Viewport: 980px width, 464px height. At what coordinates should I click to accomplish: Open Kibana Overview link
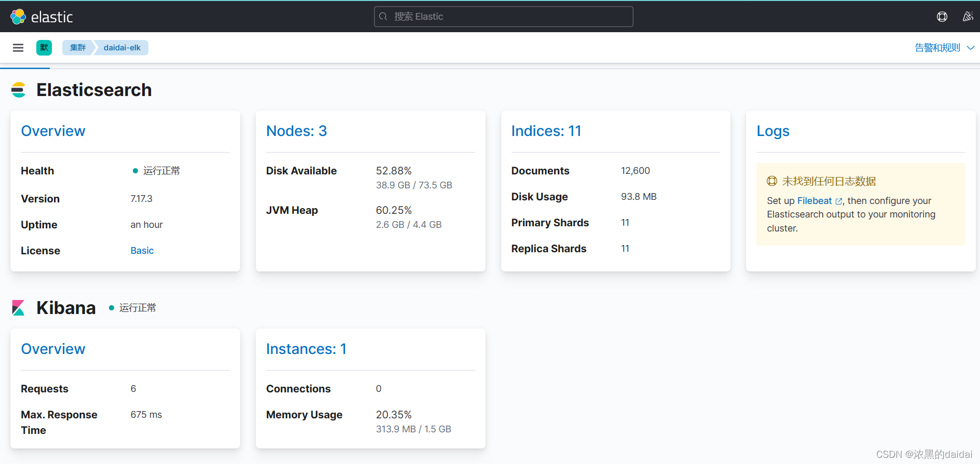pyautogui.click(x=53, y=349)
